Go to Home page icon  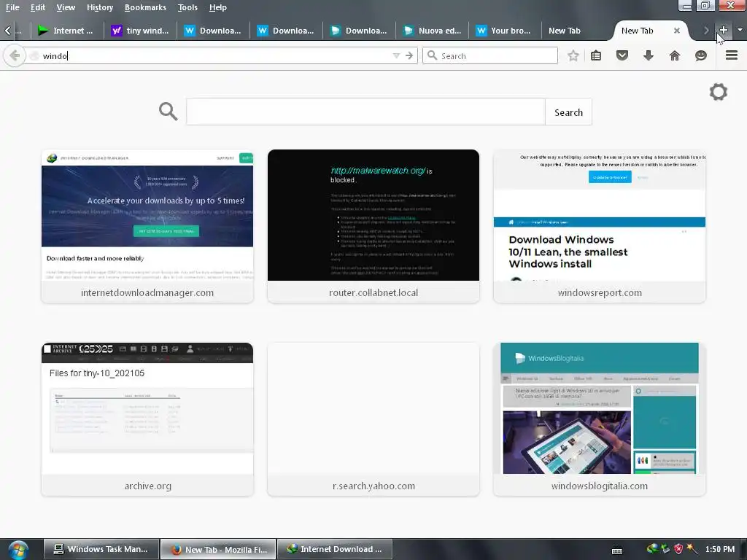pos(675,55)
